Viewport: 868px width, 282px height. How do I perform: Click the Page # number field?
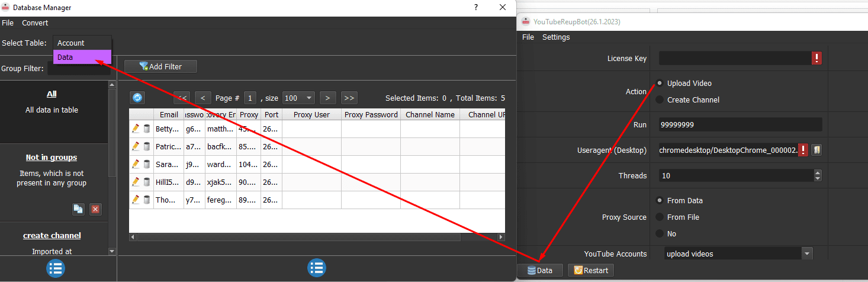[x=250, y=98]
